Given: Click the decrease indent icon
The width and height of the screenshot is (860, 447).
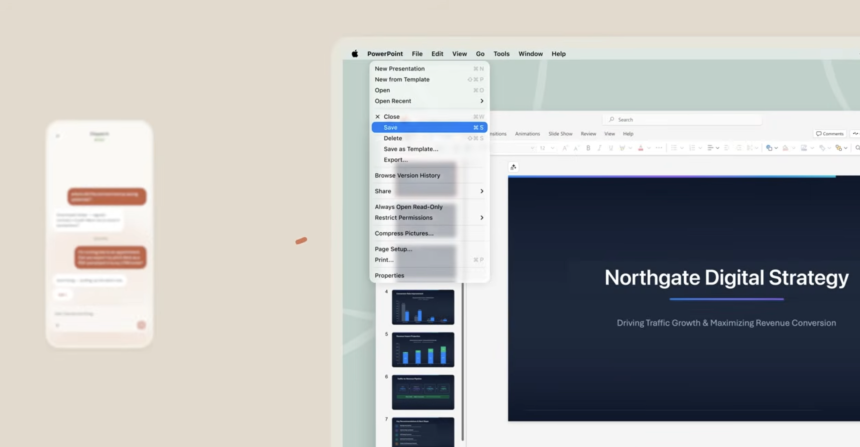Looking at the screenshot, I should click(727, 148).
